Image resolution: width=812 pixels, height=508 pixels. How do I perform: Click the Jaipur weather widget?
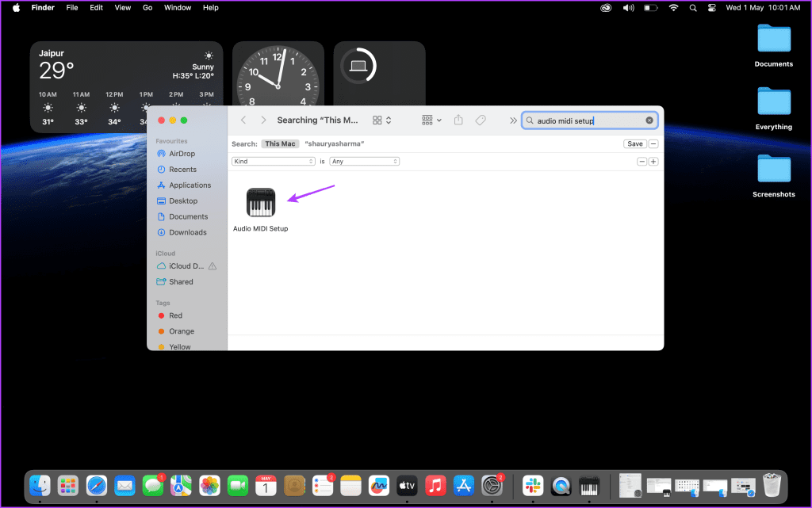[126, 87]
